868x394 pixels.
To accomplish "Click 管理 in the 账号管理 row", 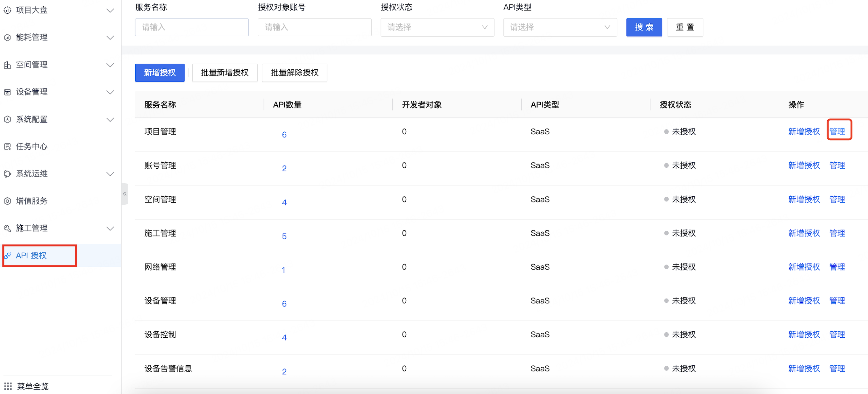I will click(x=837, y=165).
